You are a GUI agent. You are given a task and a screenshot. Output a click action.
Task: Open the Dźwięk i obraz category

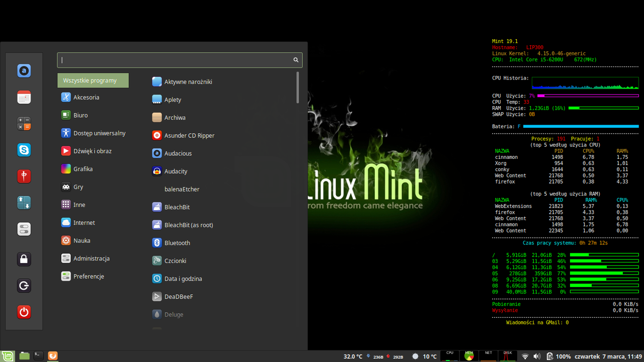(93, 151)
